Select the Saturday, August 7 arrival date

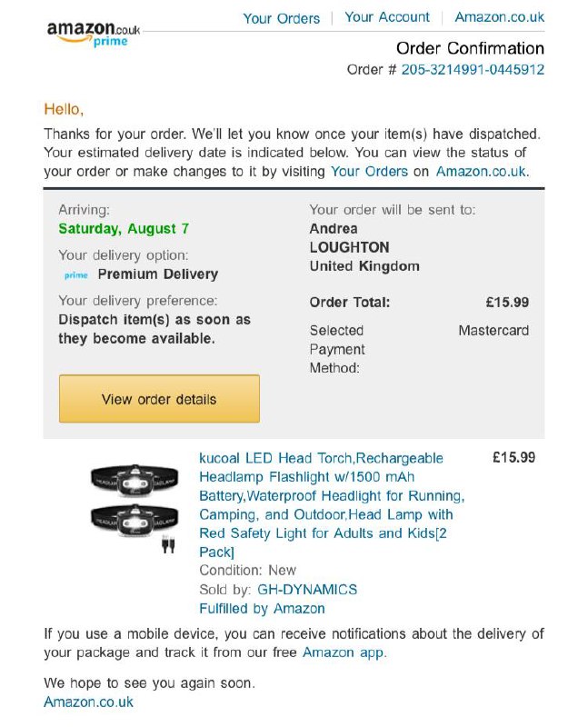click(x=124, y=228)
